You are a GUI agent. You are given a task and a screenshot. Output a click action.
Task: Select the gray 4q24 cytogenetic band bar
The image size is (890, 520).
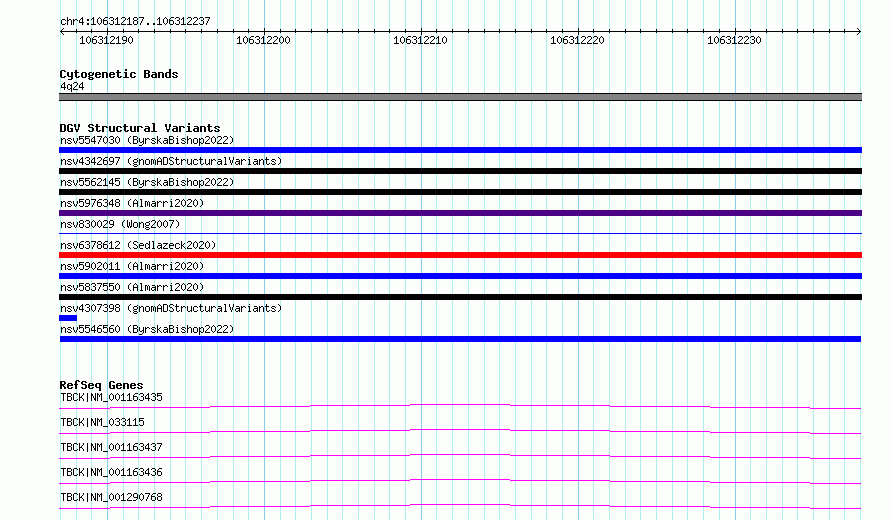[x=460, y=97]
